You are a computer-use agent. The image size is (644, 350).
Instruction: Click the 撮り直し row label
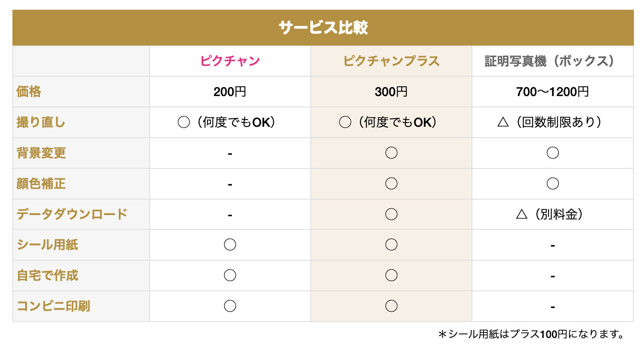[x=41, y=122]
